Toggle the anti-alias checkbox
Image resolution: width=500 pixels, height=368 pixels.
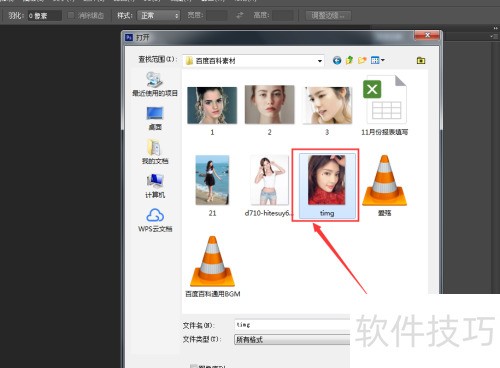tap(71, 15)
